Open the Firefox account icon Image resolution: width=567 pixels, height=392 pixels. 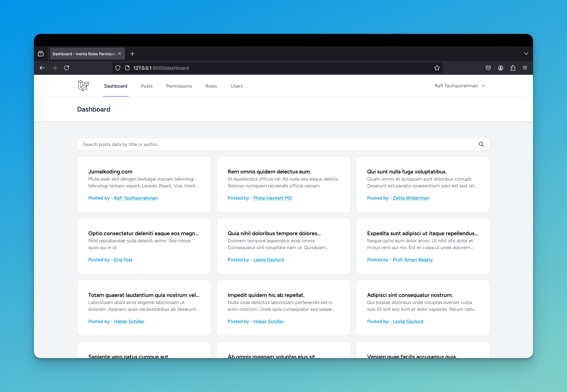click(500, 68)
